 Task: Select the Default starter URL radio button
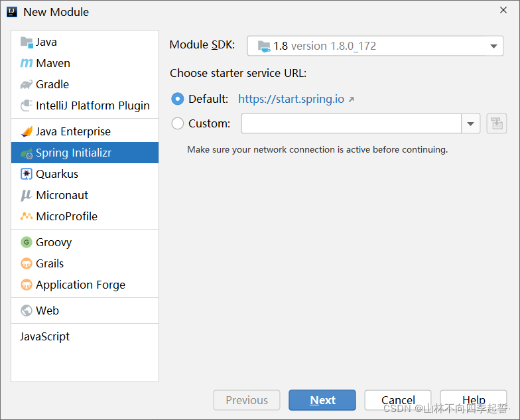click(178, 99)
